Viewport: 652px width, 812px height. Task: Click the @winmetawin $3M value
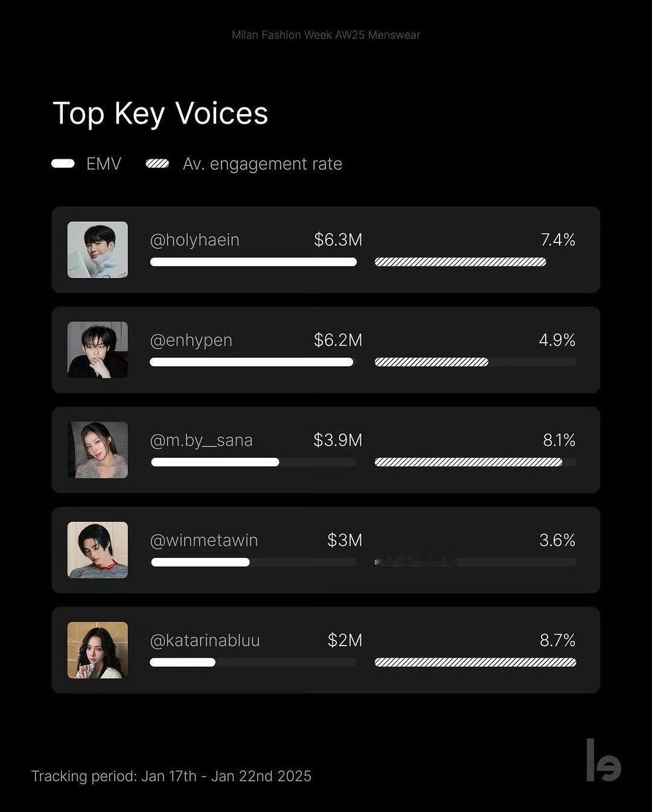pos(345,541)
